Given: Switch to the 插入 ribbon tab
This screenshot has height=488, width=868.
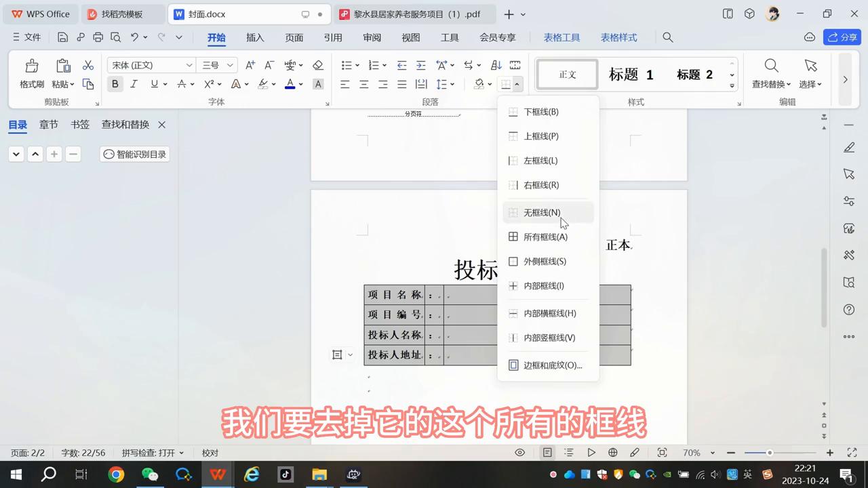Looking at the screenshot, I should [x=254, y=38].
